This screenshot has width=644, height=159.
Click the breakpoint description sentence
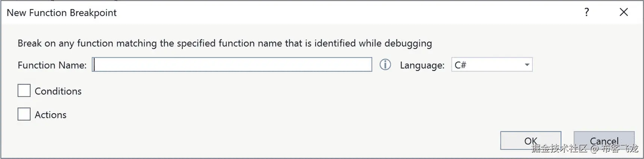225,43
